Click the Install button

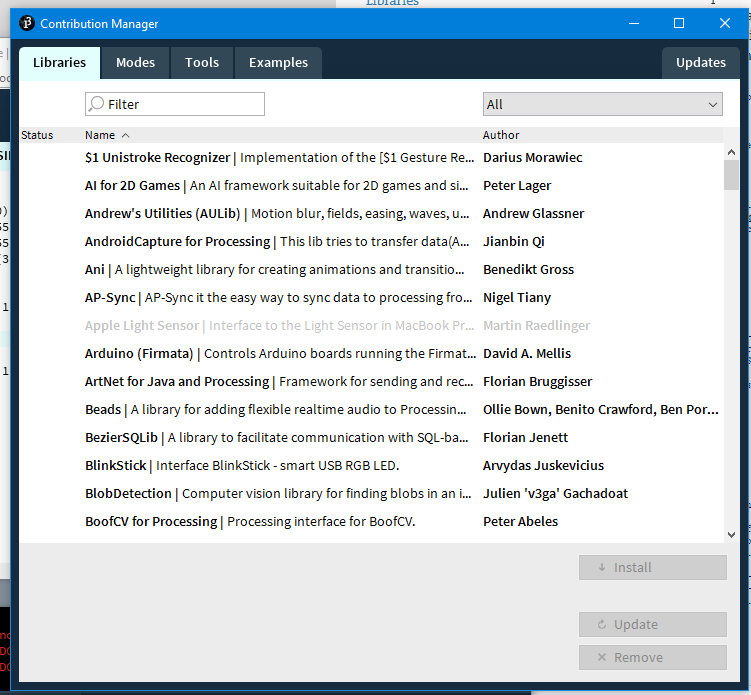point(653,568)
